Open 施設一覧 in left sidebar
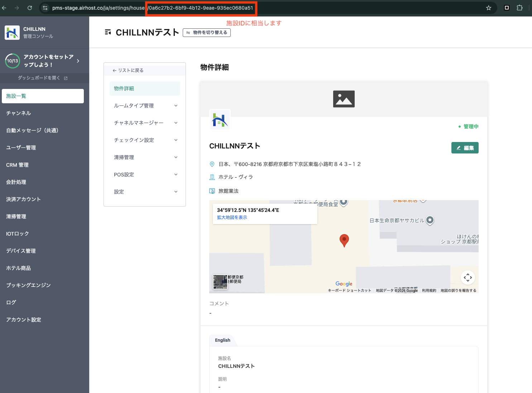The height and width of the screenshot is (393, 532). click(43, 96)
